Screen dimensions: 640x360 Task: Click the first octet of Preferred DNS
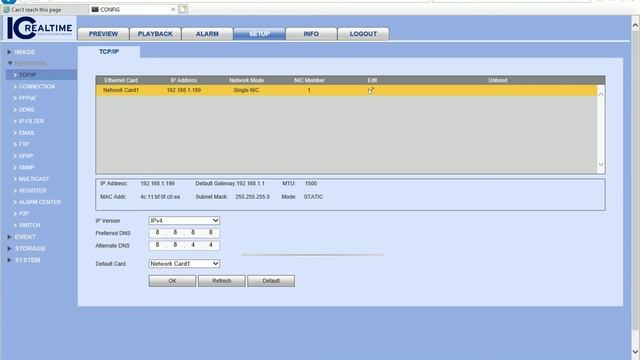(157, 233)
